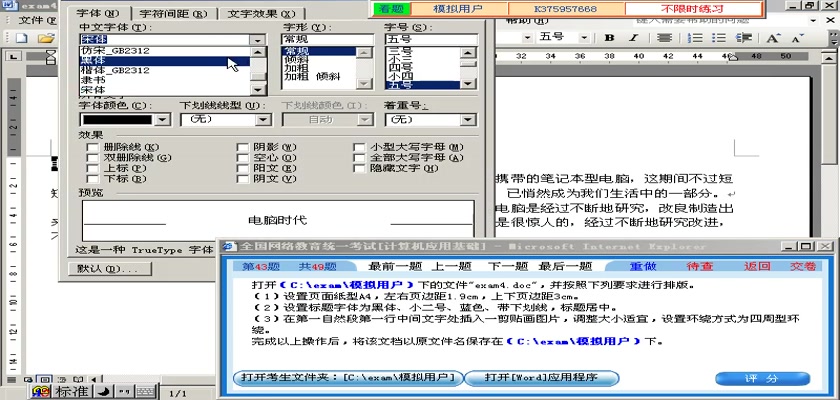This screenshot has height=400, width=840.
Task: Enable 删除线 strikethrough checkbox
Action: coord(93,147)
